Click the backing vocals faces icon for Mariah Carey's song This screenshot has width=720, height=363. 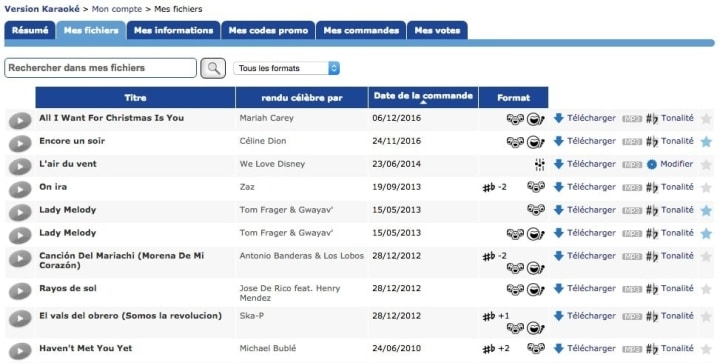[515, 119]
